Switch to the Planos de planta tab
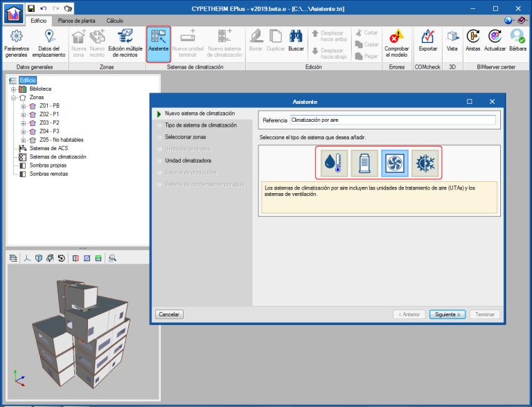The width and height of the screenshot is (532, 407). pyautogui.click(x=76, y=21)
